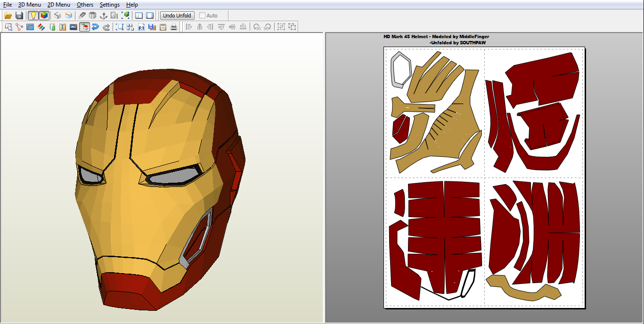
Task: Click the clipboard copy pattern icon
Action: point(163,27)
